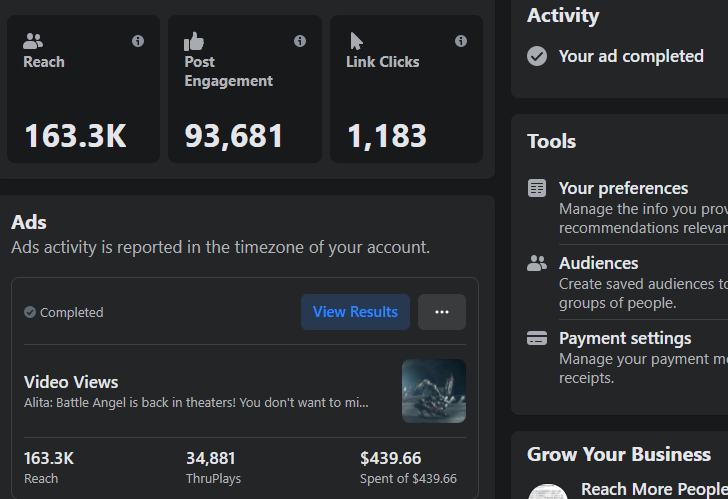
Task: Click the thumbs-up Post Engagement icon
Action: pos(194,41)
